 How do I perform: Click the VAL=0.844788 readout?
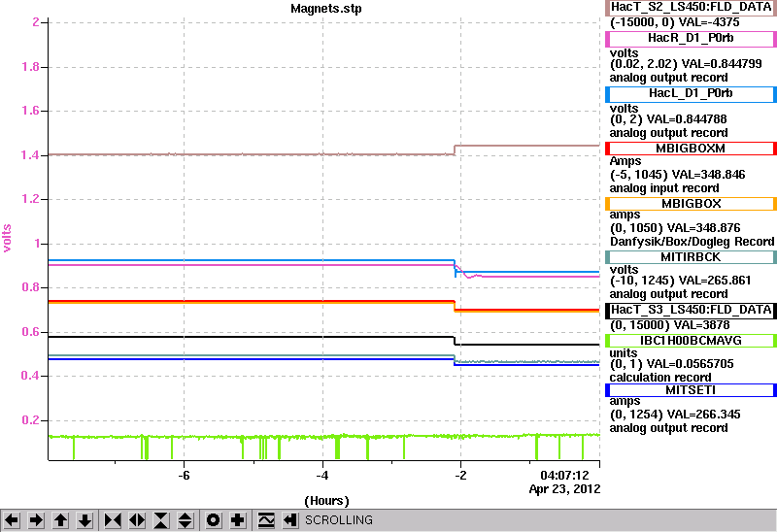(x=687, y=119)
